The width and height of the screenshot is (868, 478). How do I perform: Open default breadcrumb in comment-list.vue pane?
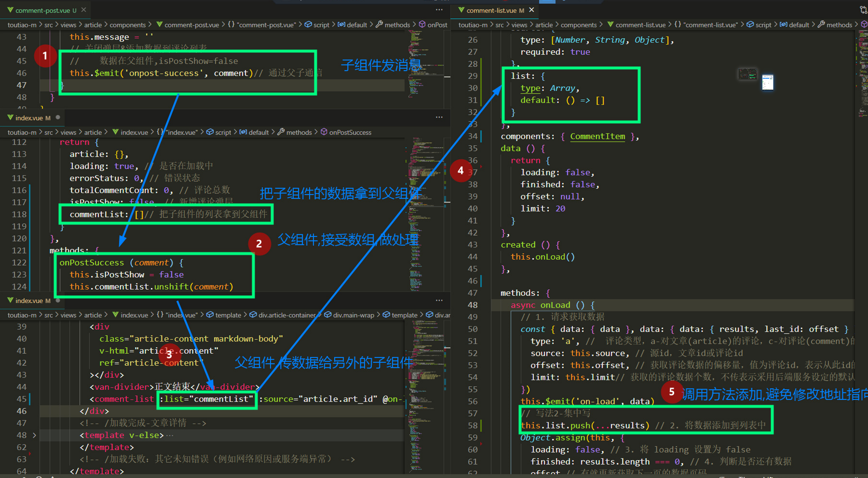point(795,25)
